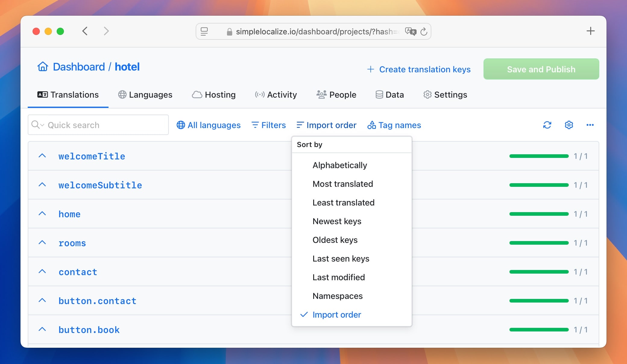Click the plus icon before Create translation keys
The height and width of the screenshot is (364, 627).
coord(370,69)
